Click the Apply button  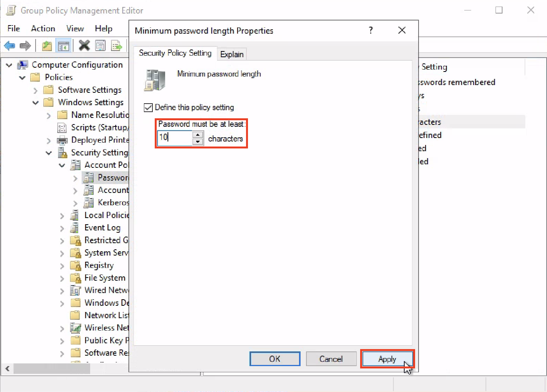(387, 359)
